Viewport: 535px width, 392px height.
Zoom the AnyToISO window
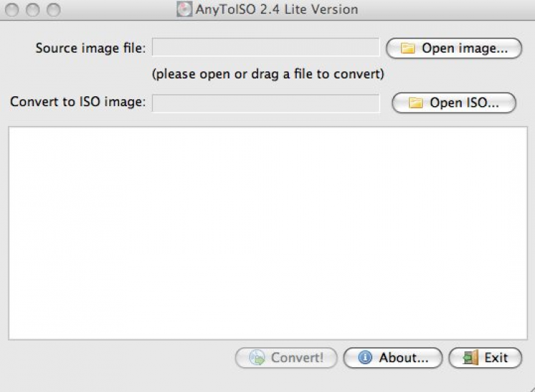click(x=53, y=10)
